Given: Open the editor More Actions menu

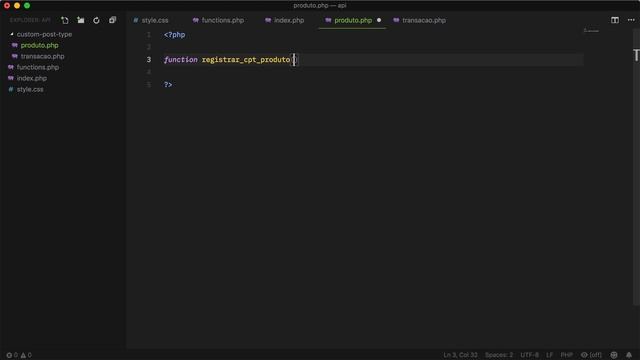Looking at the screenshot, I should (631, 20).
